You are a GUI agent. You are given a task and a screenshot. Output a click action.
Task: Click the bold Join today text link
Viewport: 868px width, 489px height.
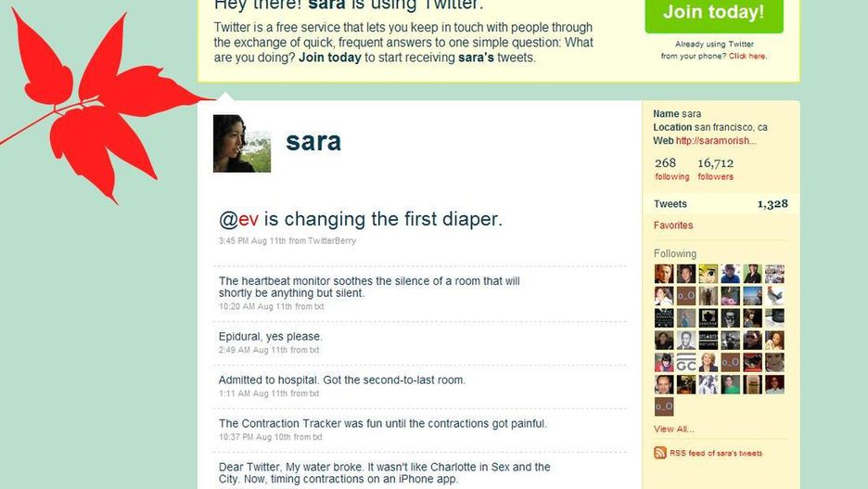330,58
